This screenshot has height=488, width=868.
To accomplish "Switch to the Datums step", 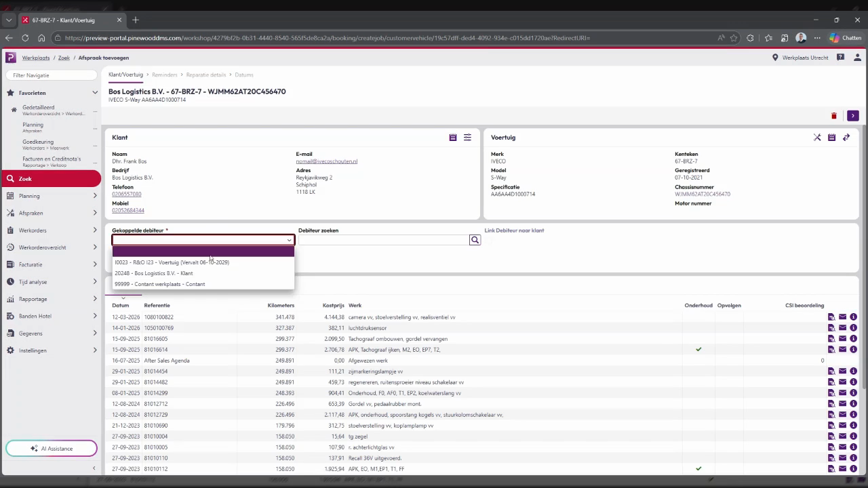I will 244,75.
